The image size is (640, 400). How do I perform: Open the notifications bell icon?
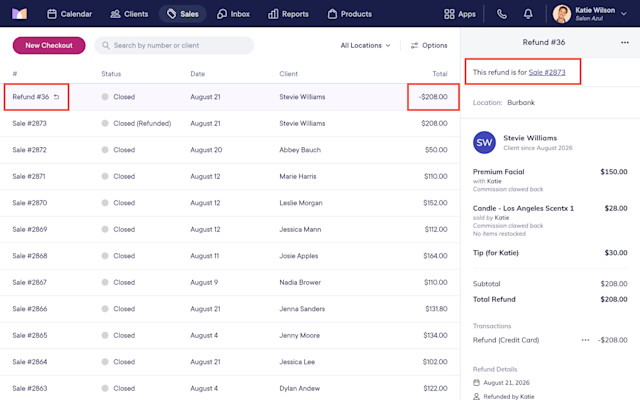click(528, 14)
